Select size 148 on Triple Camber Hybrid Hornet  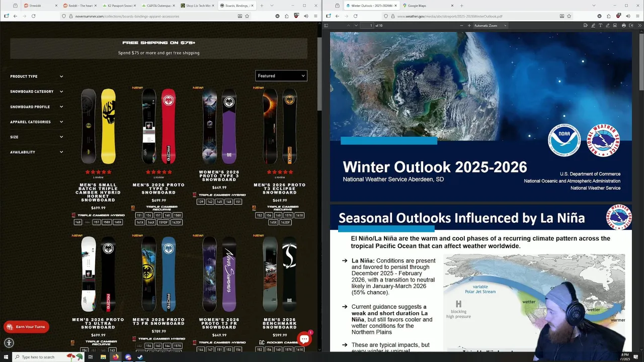[78, 222]
